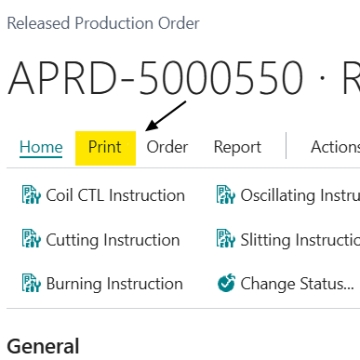Click the Oscillating Instruction report icon
This screenshot has width=360, height=360.
(x=226, y=195)
